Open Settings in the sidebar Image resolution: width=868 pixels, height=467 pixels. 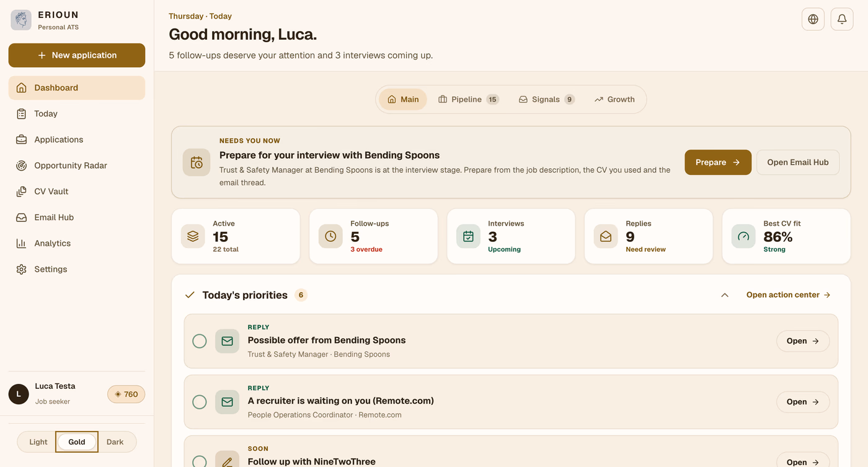77,270
